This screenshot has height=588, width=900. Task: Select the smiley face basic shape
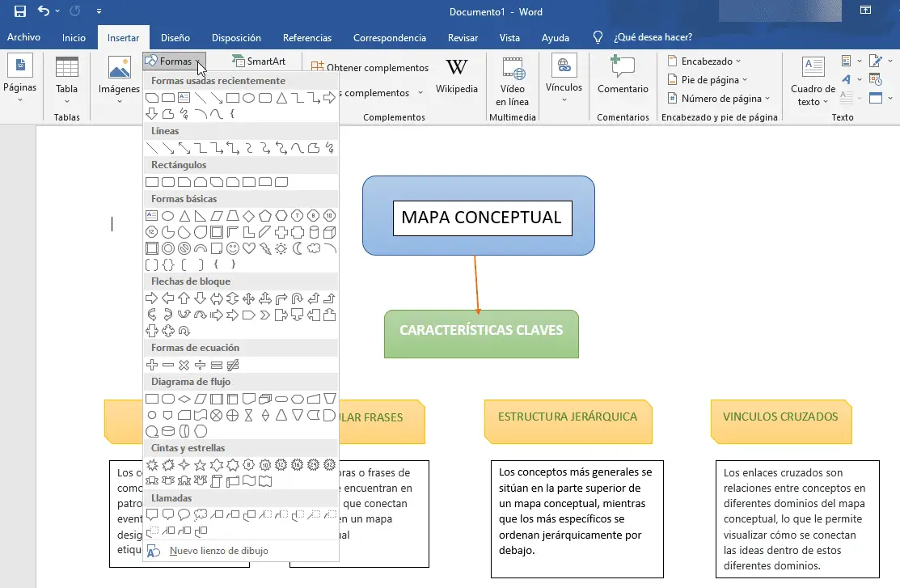[232, 248]
